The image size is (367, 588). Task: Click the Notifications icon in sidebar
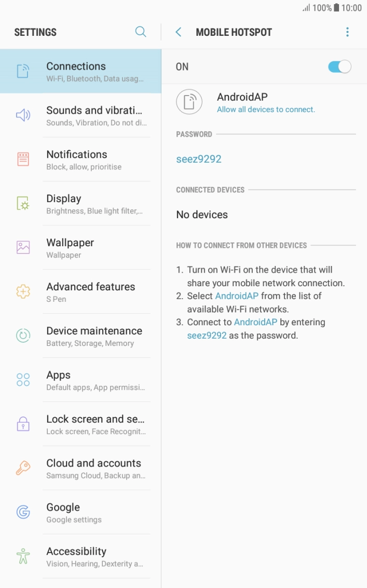(22, 159)
